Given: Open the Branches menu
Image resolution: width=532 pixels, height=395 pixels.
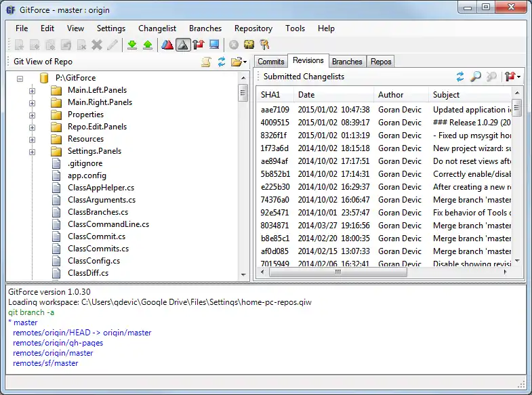Looking at the screenshot, I should [205, 28].
